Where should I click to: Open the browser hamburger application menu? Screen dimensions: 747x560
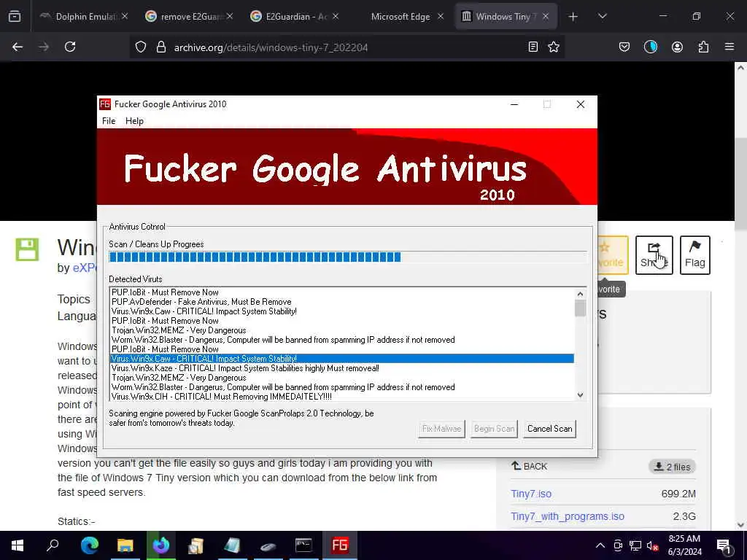tap(729, 47)
